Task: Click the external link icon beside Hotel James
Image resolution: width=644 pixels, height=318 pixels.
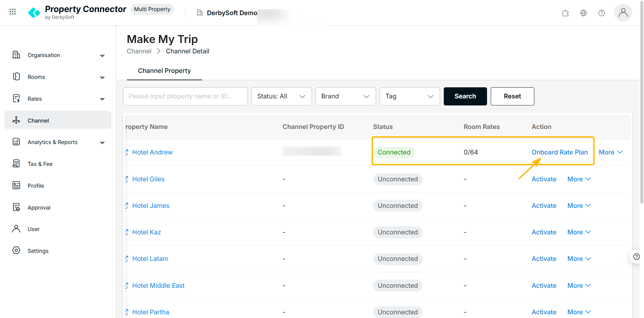Action: pos(127,206)
